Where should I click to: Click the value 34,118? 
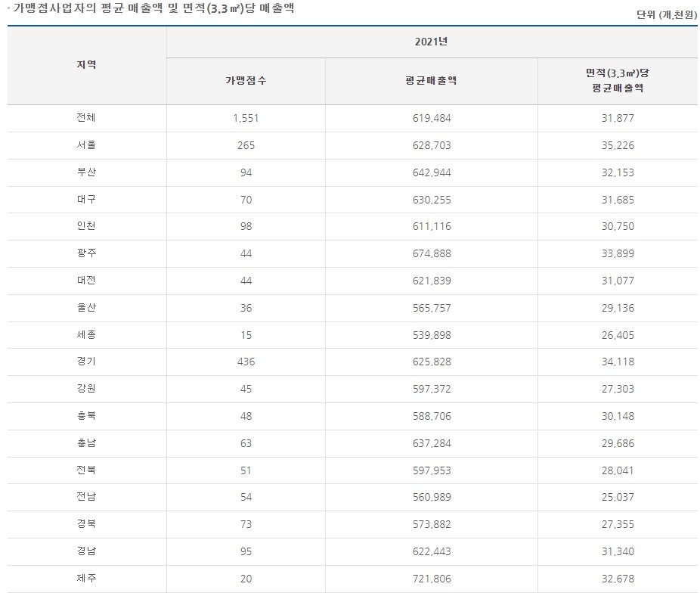618,362
